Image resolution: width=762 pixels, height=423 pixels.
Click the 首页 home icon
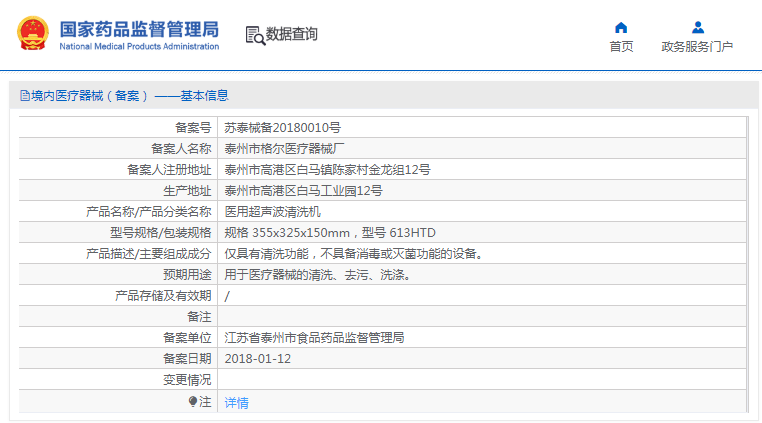621,27
